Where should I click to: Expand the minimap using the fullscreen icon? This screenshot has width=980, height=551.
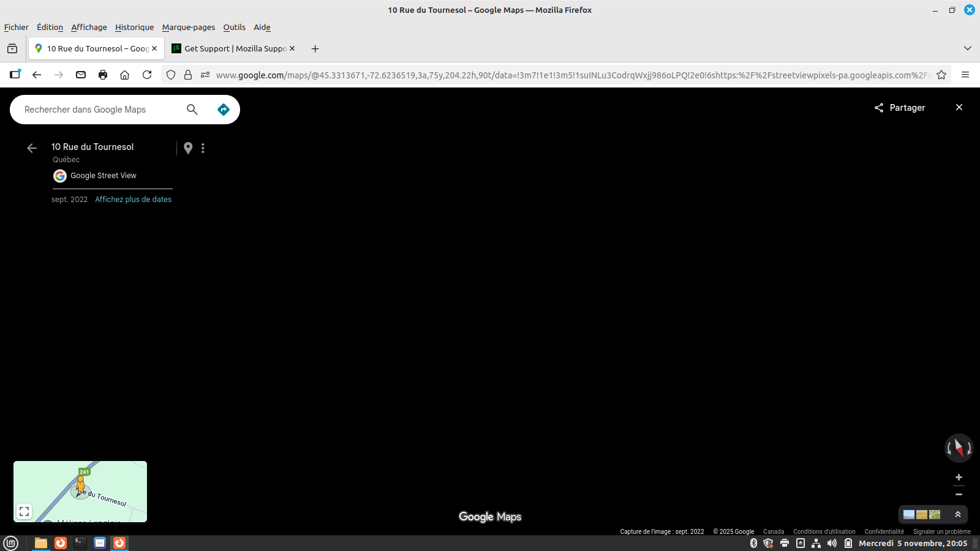coord(24,512)
